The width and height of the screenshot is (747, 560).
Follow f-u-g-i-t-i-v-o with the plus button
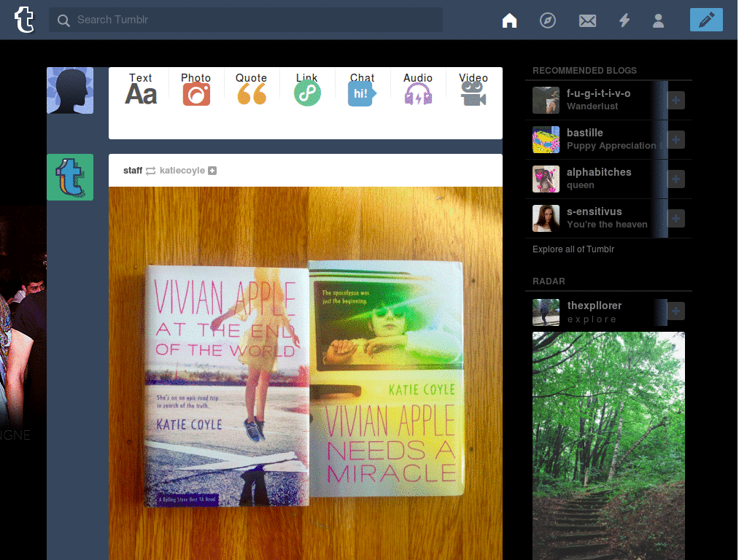tap(676, 100)
